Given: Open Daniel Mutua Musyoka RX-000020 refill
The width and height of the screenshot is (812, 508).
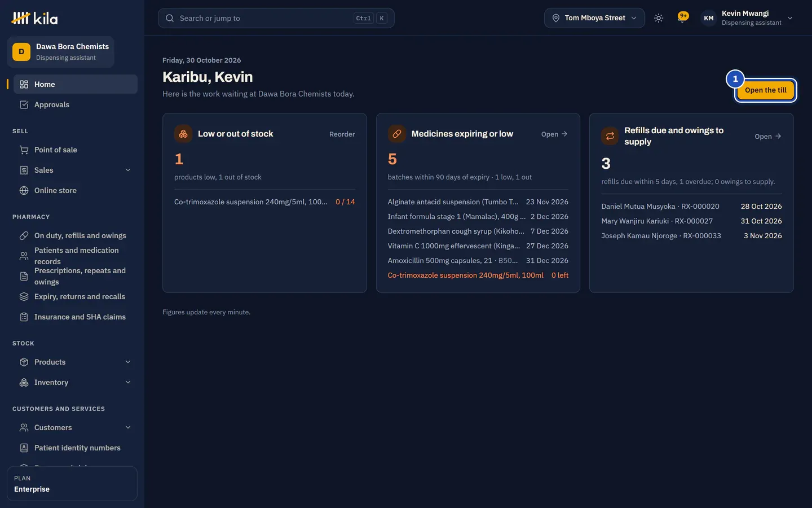Looking at the screenshot, I should (x=691, y=206).
